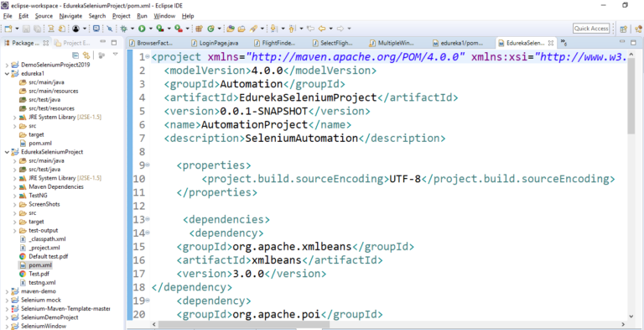The width and height of the screenshot is (644, 330).
Task: Open the Package Explorer View Menu dropdown
Action: (x=116, y=55)
